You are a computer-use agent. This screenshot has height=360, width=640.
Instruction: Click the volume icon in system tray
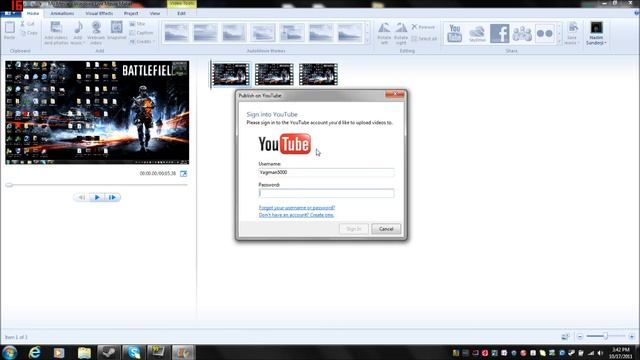[600, 353]
